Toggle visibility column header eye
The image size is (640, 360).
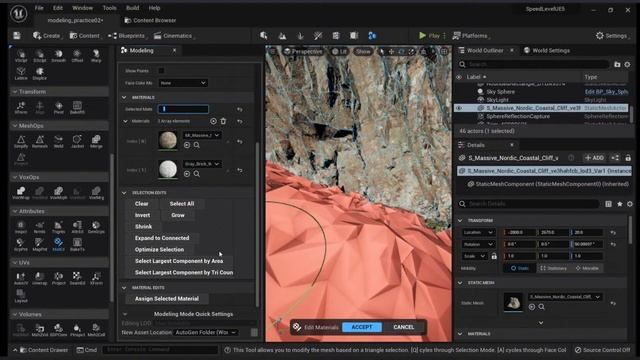coord(459,77)
